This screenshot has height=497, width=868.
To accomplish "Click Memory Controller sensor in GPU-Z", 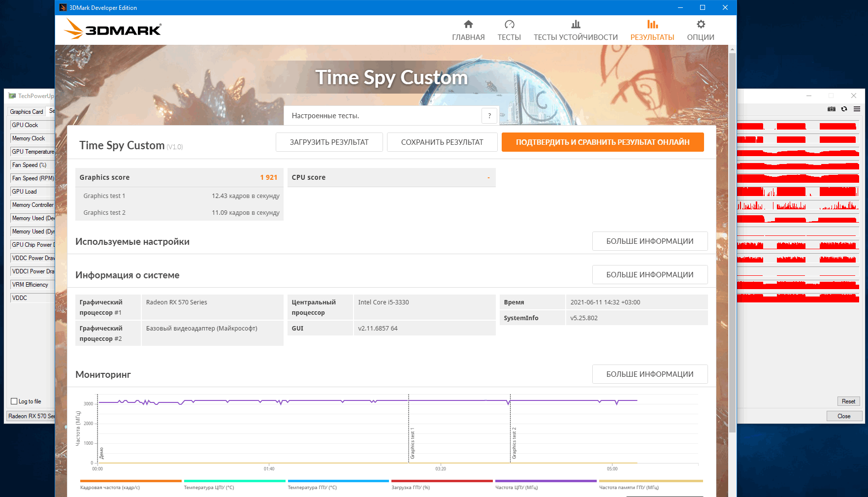I will click(x=32, y=205).
